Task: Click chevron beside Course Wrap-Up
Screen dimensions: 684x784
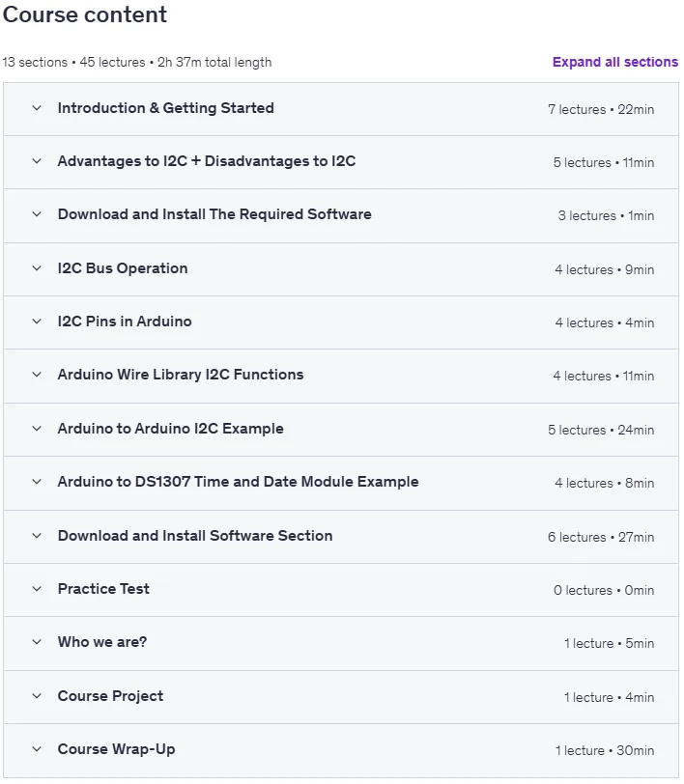Action: coord(37,749)
